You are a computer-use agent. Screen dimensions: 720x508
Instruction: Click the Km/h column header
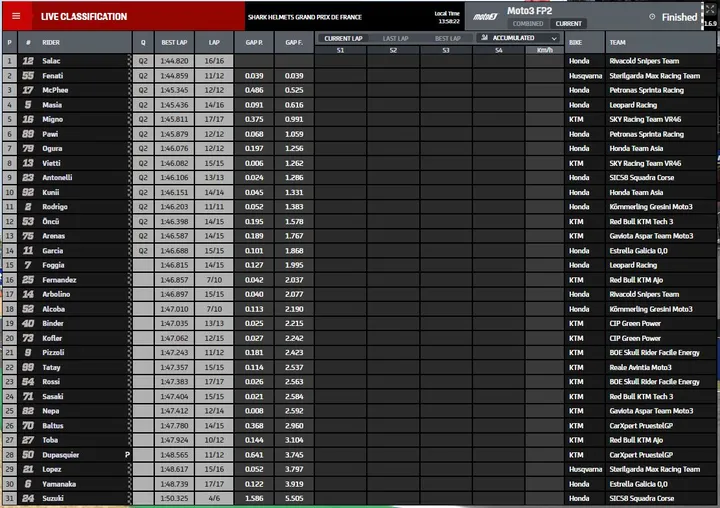click(545, 50)
